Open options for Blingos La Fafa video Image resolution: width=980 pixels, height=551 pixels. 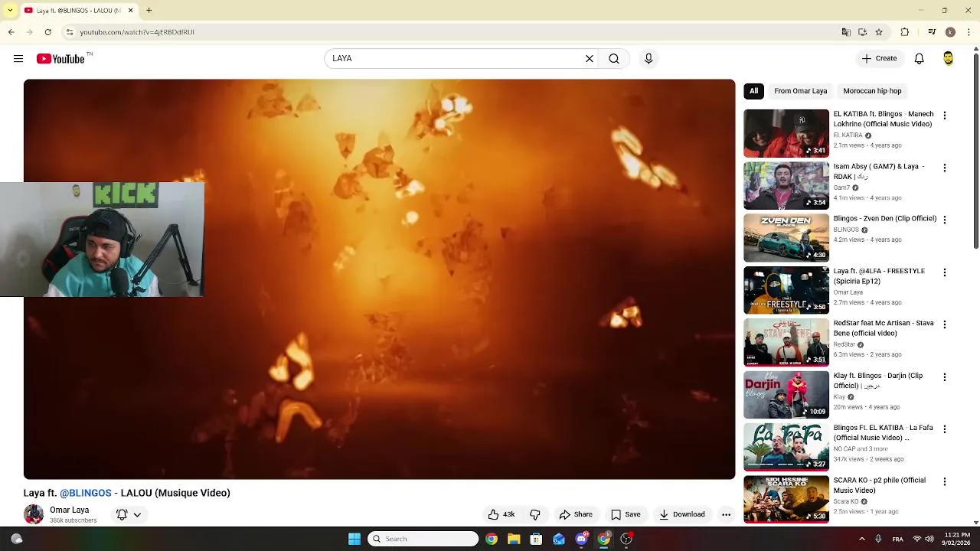pyautogui.click(x=944, y=429)
